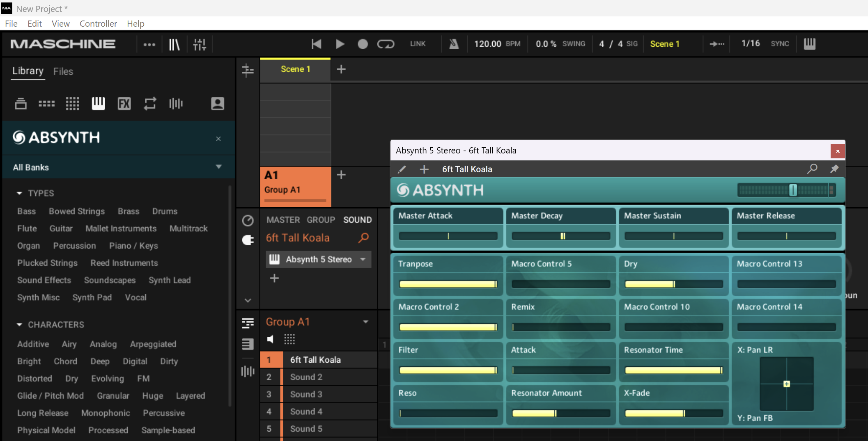Viewport: 868px width, 441px height.
Task: Toggle the metronome icon
Action: tap(454, 44)
